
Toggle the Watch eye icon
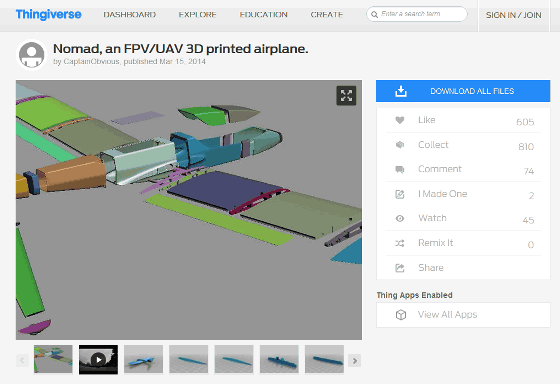[x=400, y=218]
